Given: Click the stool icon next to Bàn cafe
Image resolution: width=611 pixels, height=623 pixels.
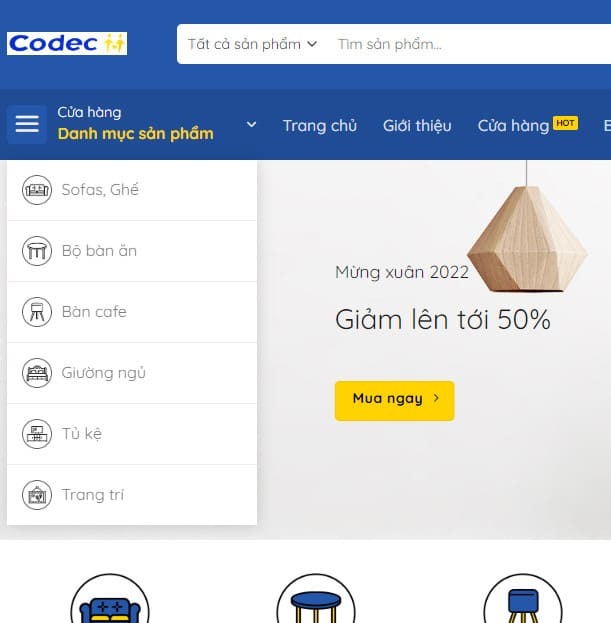Looking at the screenshot, I should tap(37, 312).
